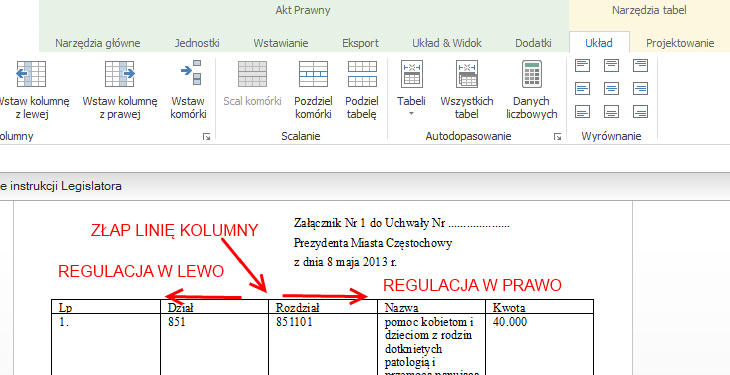730x375 pixels.
Task: Click Danych liczbowych calculator icon
Action: (x=532, y=74)
